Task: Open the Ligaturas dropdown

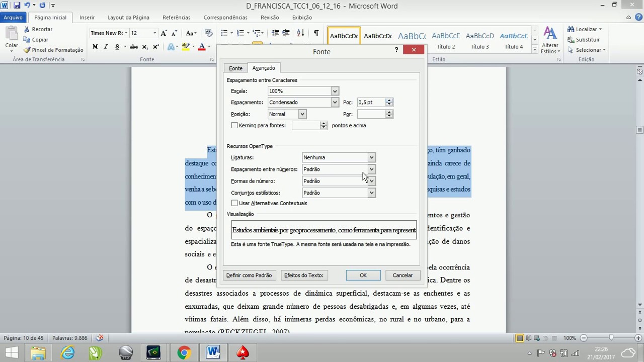Action: (x=371, y=157)
